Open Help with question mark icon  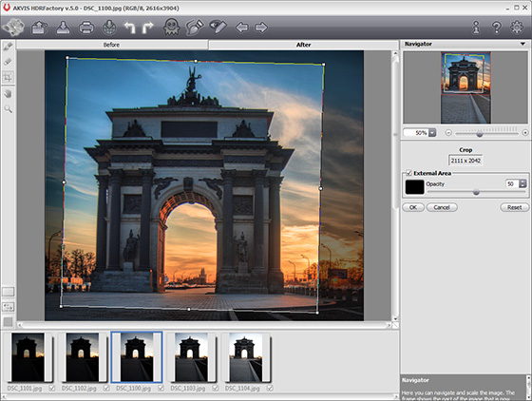tap(496, 28)
